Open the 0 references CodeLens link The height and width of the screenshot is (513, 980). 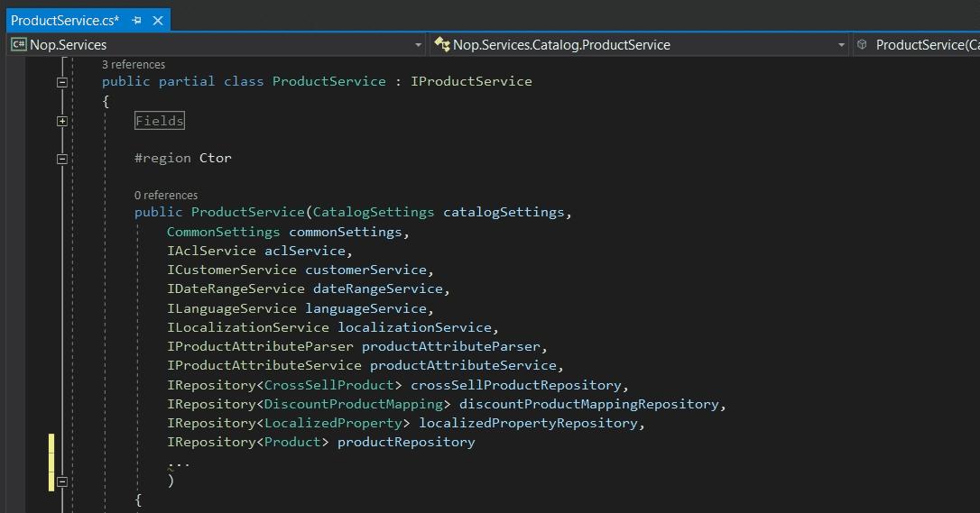click(x=166, y=196)
